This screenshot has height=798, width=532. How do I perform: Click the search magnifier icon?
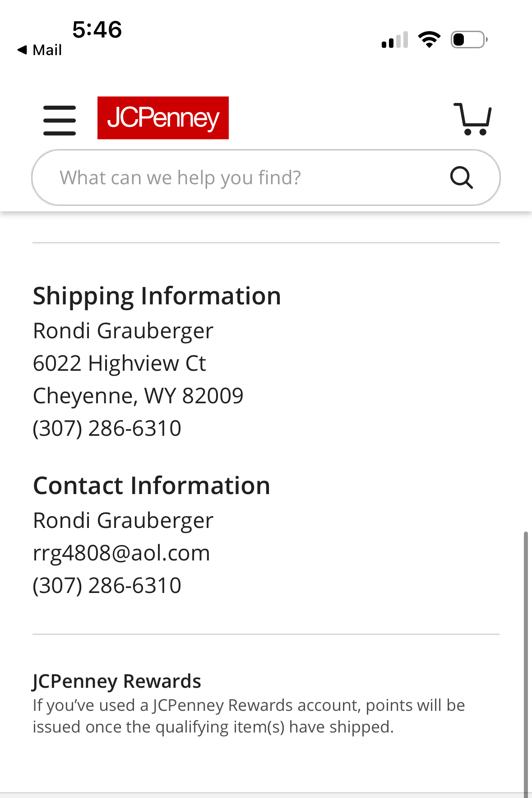coord(461,177)
